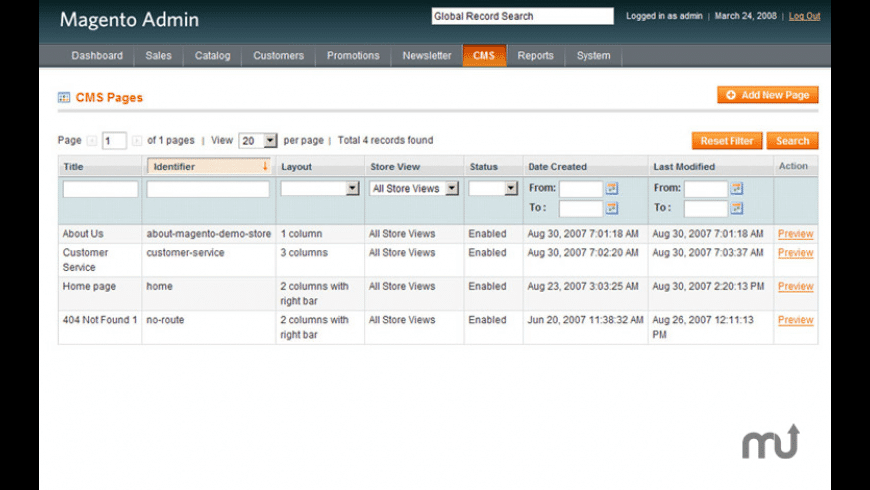Go to the Reports menu
Image resolution: width=870 pixels, height=490 pixels.
pos(535,56)
